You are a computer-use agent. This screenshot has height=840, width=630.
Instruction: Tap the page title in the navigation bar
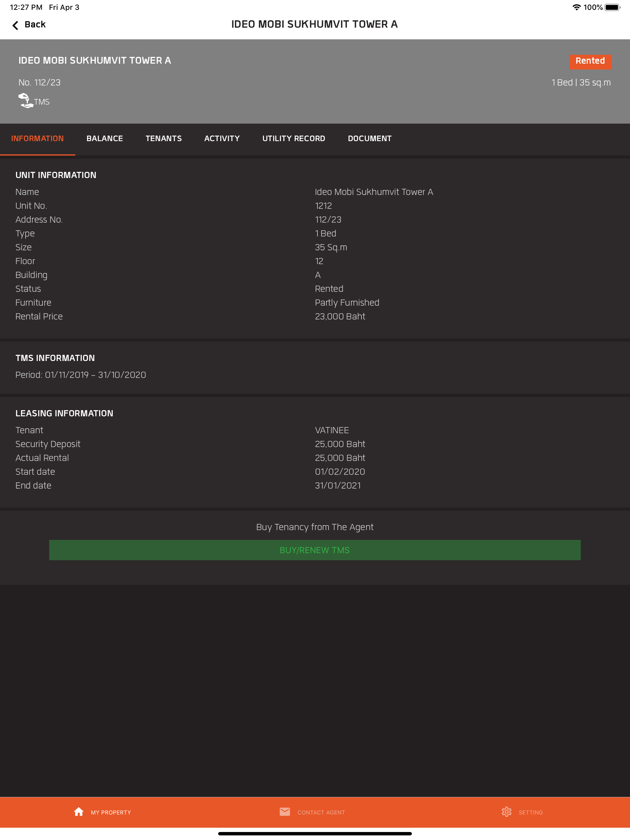[315, 24]
